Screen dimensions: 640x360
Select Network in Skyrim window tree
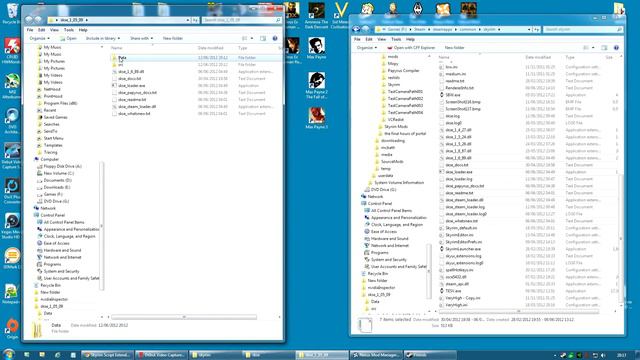click(375, 196)
